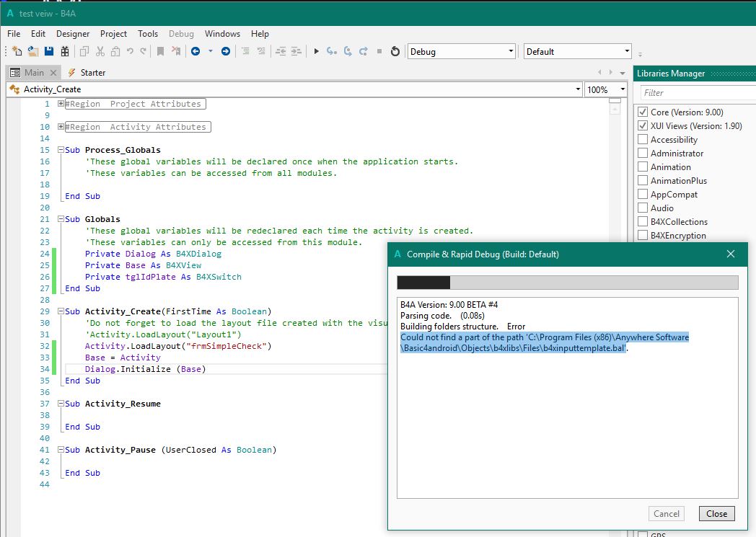Viewport: 756px width, 537px height.
Task: Open the Designer menu
Action: point(73,34)
